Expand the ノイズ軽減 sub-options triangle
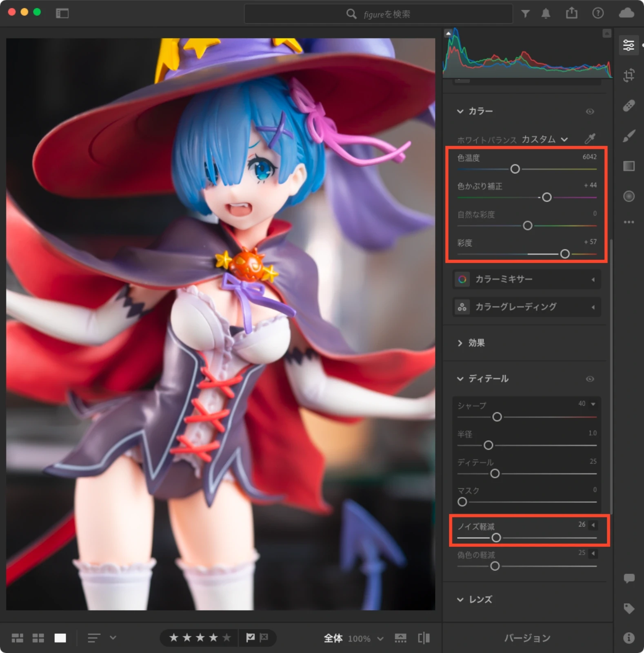The width and height of the screenshot is (644, 653). click(x=593, y=525)
